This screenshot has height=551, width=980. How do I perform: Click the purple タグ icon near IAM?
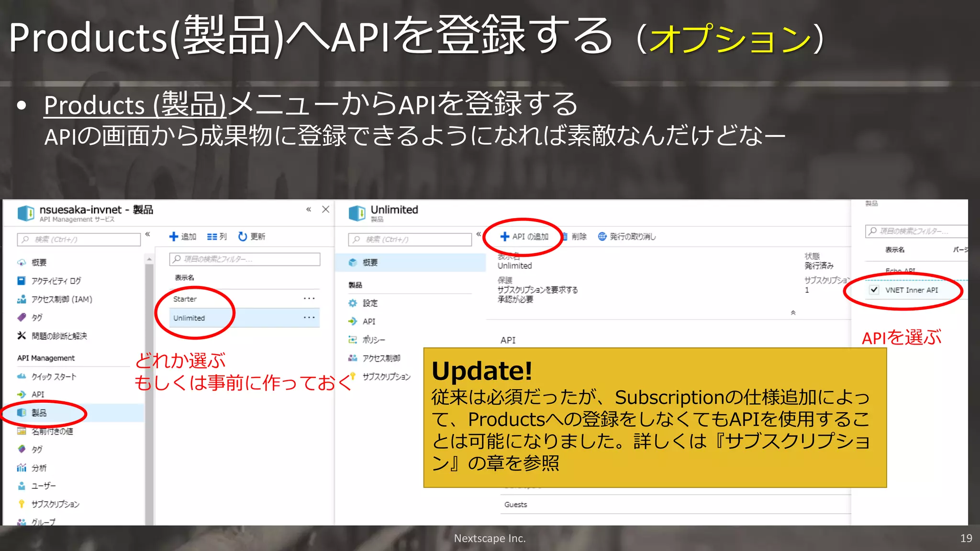coord(22,317)
